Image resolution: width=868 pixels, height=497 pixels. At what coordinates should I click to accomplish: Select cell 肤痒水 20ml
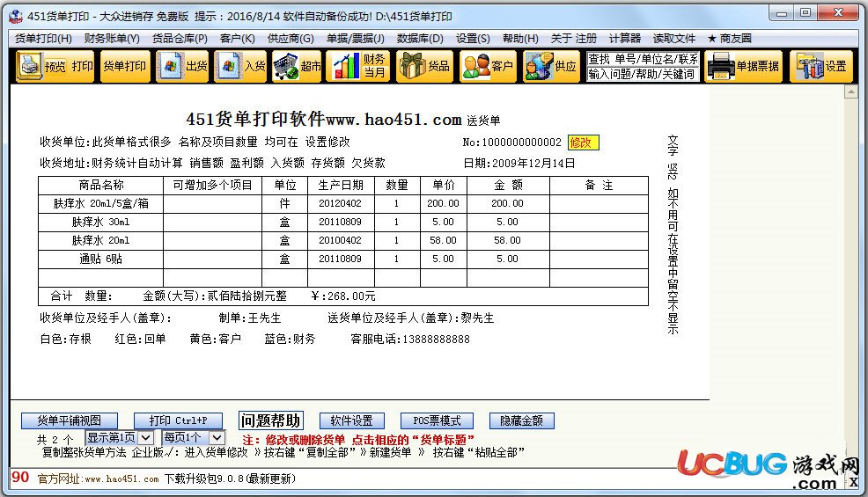(x=100, y=240)
